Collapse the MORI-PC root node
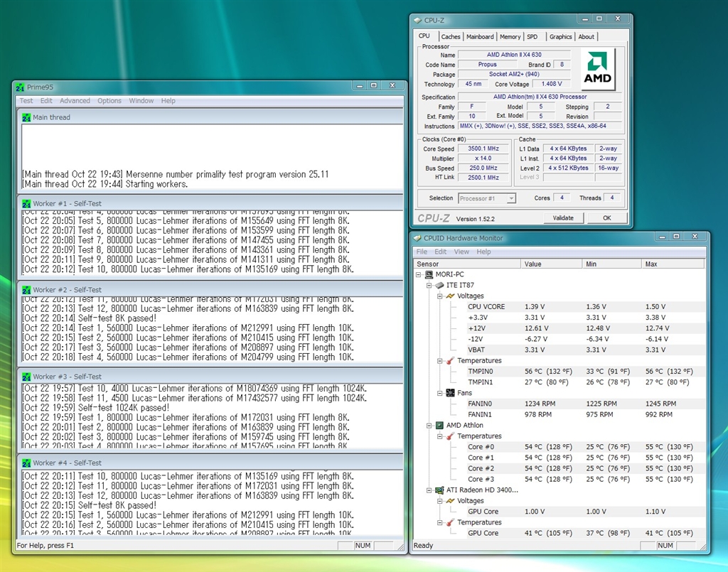This screenshot has height=572, width=728. pos(419,274)
